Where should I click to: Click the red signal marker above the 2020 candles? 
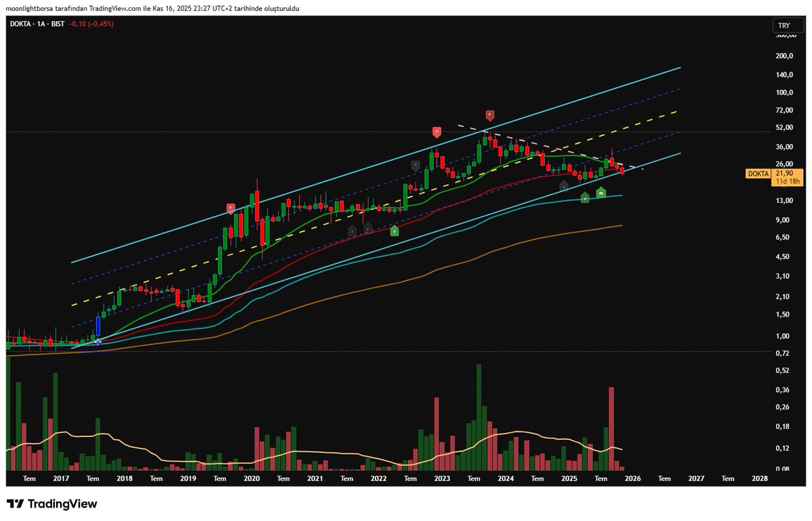231,208
